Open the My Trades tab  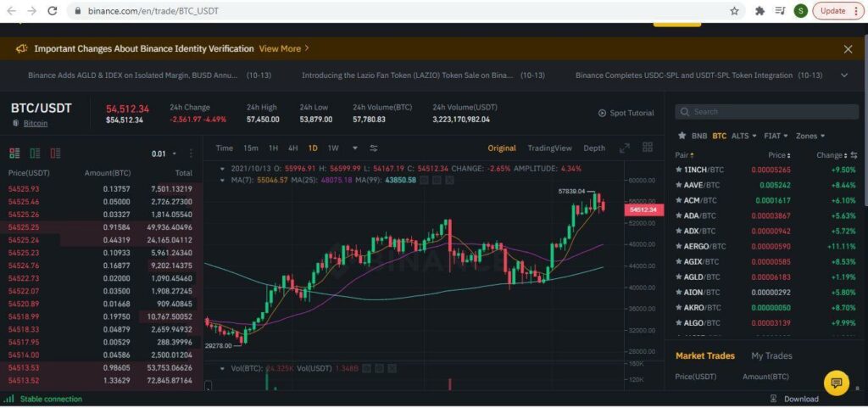click(x=771, y=356)
